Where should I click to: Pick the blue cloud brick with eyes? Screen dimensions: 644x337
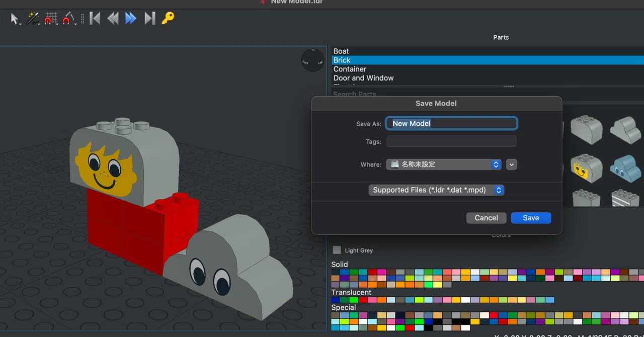click(626, 168)
